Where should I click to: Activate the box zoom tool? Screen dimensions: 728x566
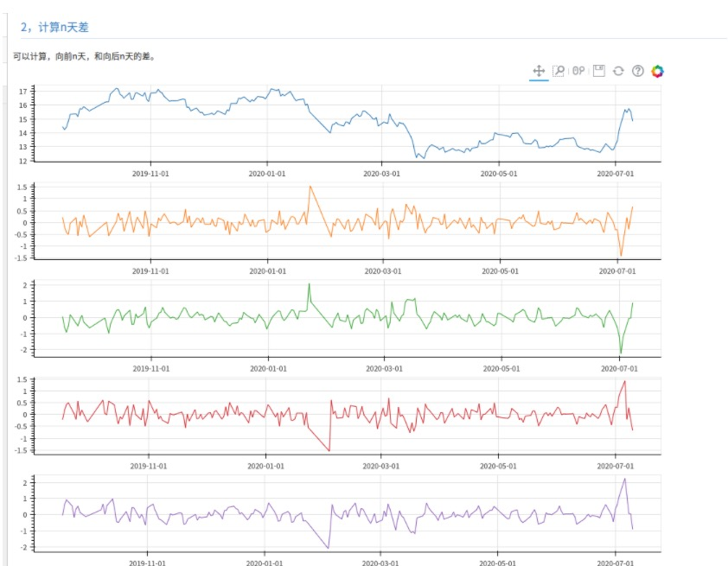559,71
